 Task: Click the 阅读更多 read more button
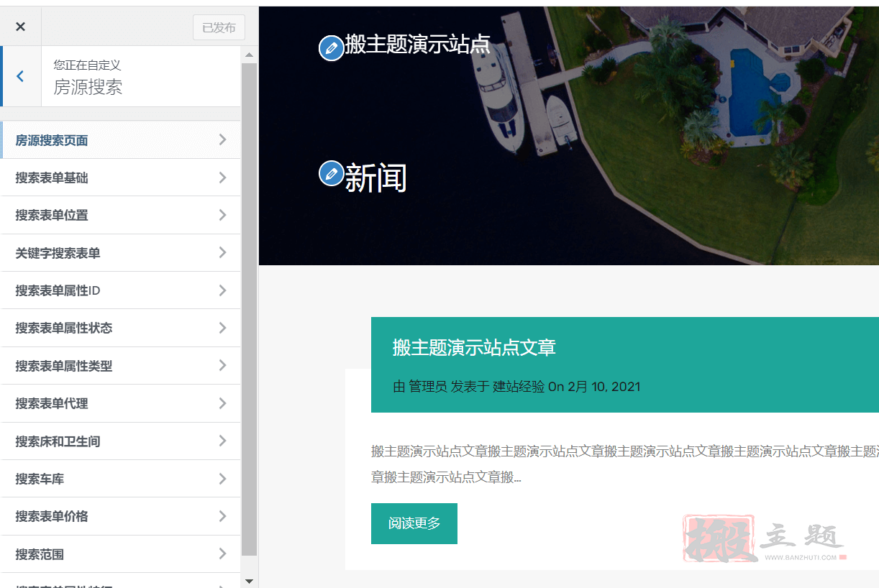click(x=414, y=523)
